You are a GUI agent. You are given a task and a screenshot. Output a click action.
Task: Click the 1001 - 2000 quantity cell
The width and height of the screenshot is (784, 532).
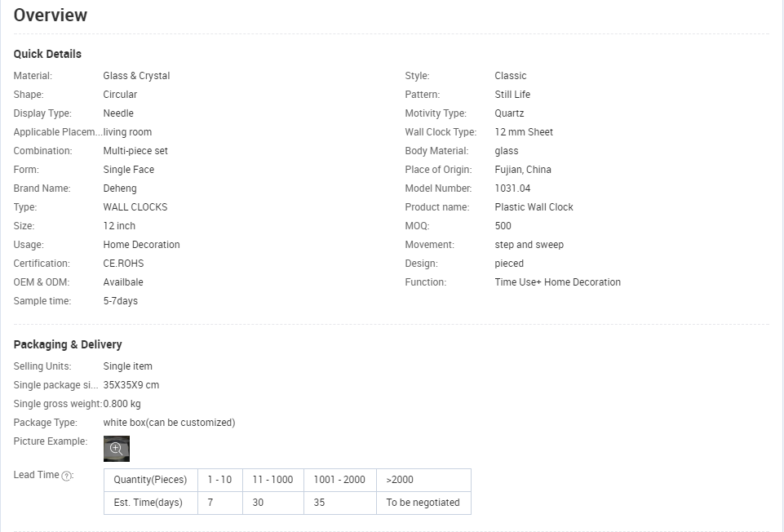tap(340, 480)
